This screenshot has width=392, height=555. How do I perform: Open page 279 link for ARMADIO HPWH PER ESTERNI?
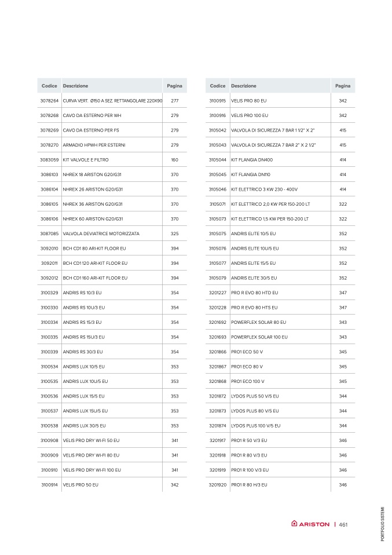click(175, 145)
